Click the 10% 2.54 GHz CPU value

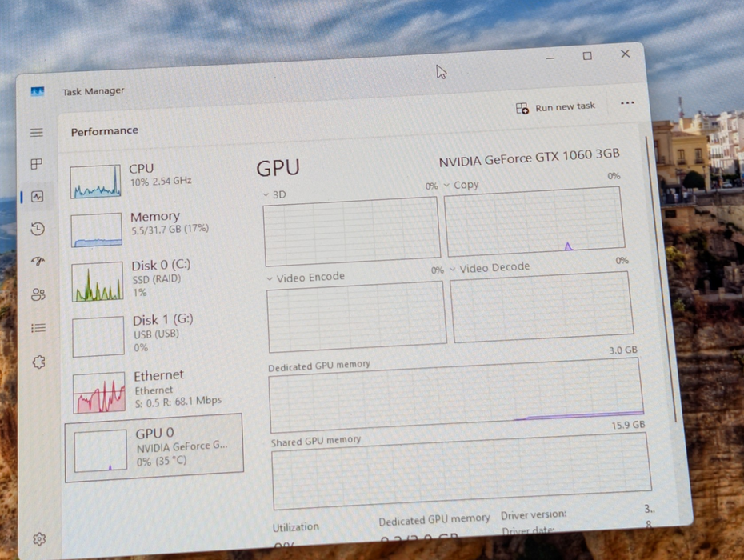click(x=161, y=182)
